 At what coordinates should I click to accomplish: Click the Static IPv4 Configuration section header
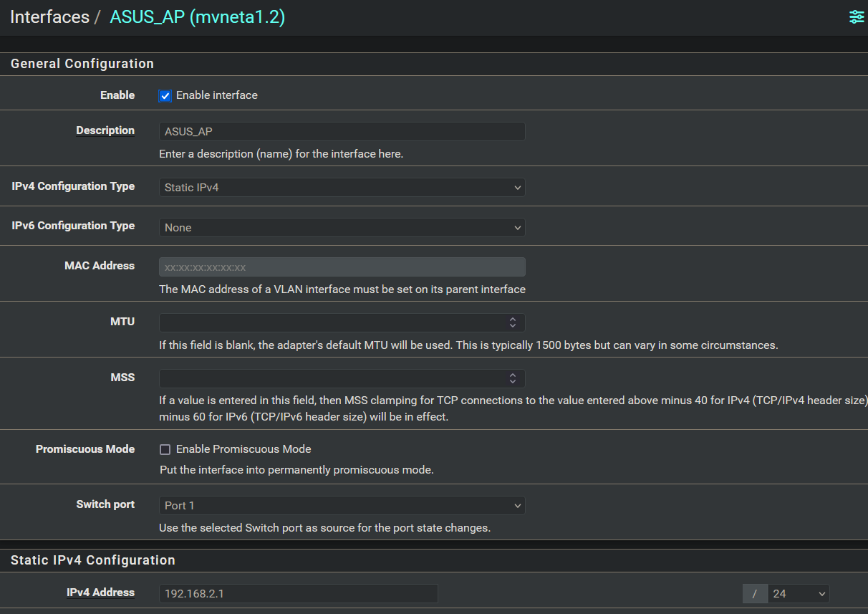point(93,560)
